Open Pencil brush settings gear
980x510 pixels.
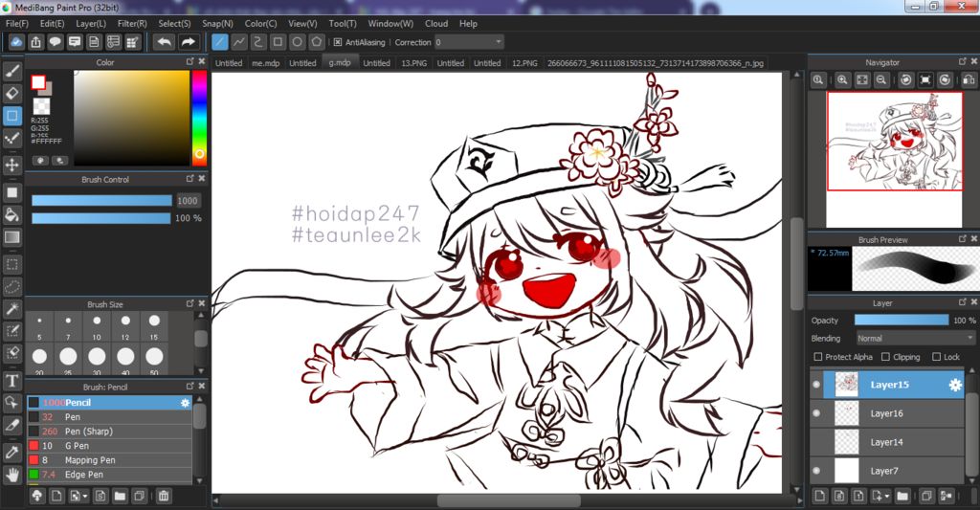pyautogui.click(x=185, y=403)
